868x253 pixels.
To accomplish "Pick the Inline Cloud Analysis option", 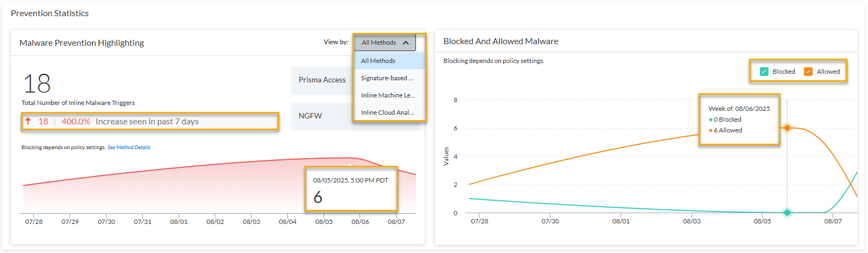I will [387, 113].
